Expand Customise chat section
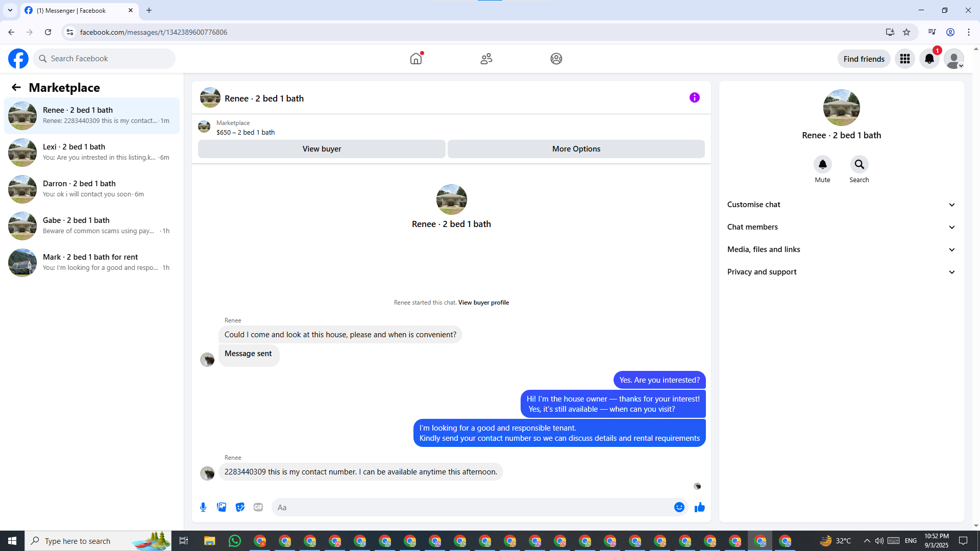Screen dimensions: 980x551 click(841, 205)
